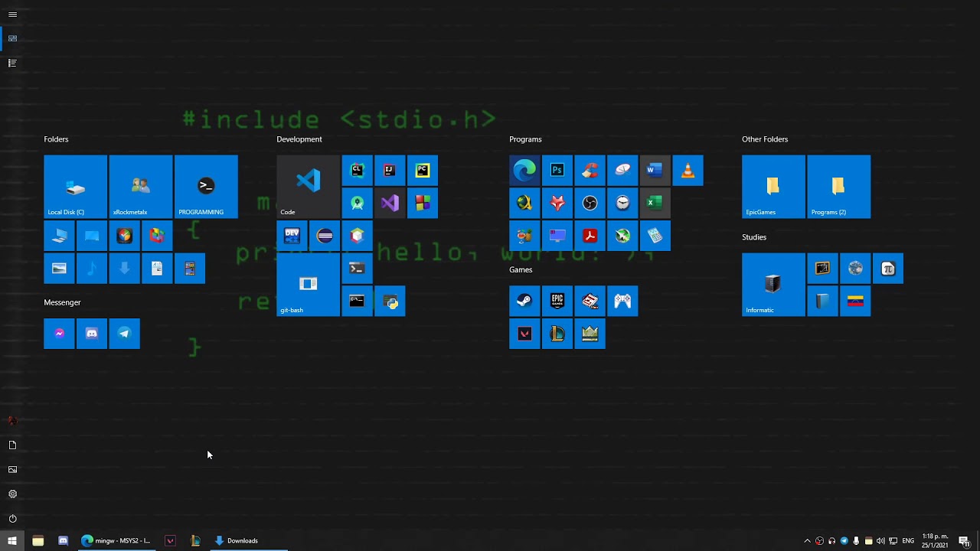Screen dimensions: 980x551
Task: Open the League of Legends tile
Action: (557, 334)
